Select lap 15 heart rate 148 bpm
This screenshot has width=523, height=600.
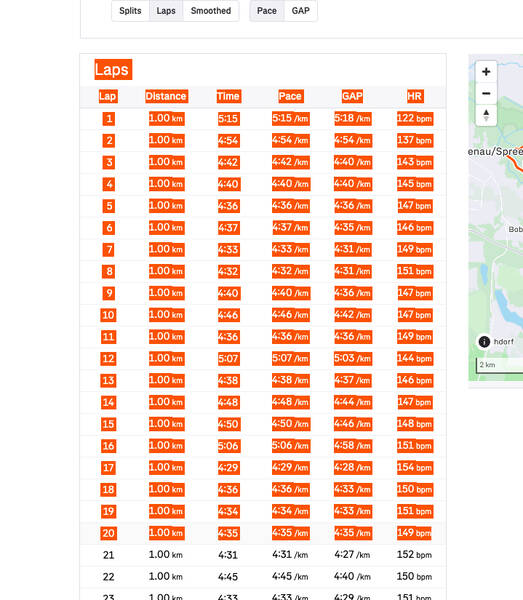click(415, 424)
